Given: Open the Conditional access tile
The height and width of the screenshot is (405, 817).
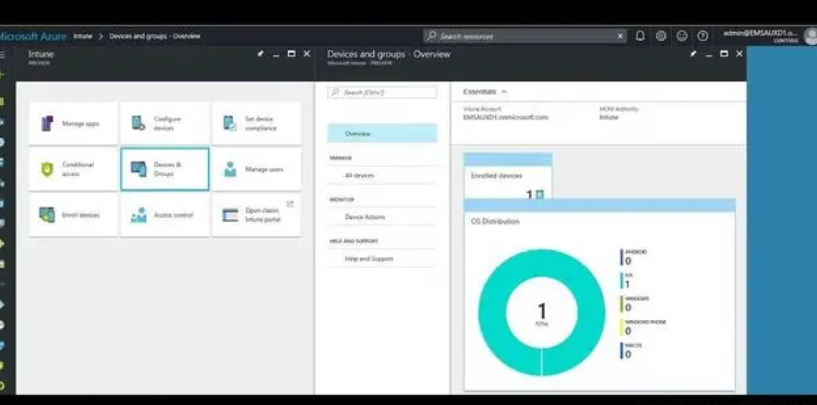Looking at the screenshot, I should point(73,169).
